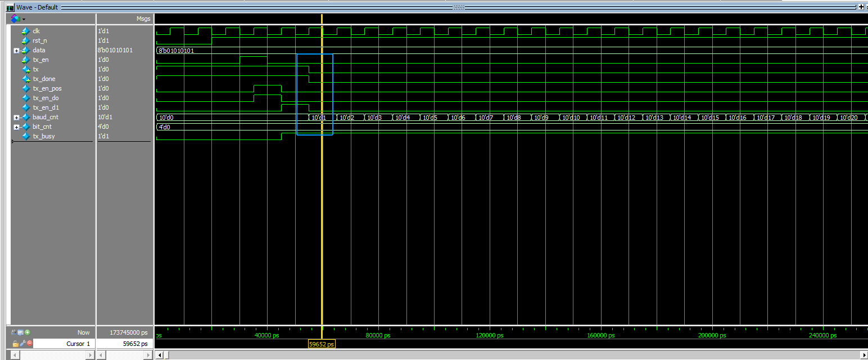Click the waveform horizontal scrollbar thumb
This screenshot has height=360, width=868.
(167, 355)
